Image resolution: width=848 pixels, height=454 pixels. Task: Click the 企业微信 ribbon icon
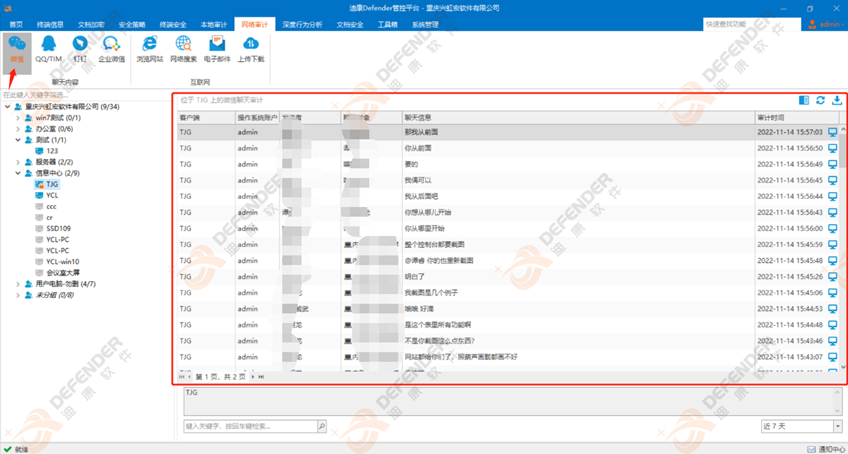pos(112,48)
